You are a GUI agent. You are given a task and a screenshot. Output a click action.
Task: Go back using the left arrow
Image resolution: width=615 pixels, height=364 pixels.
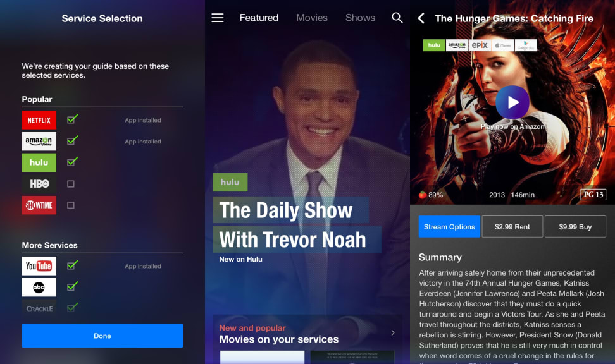tap(421, 18)
